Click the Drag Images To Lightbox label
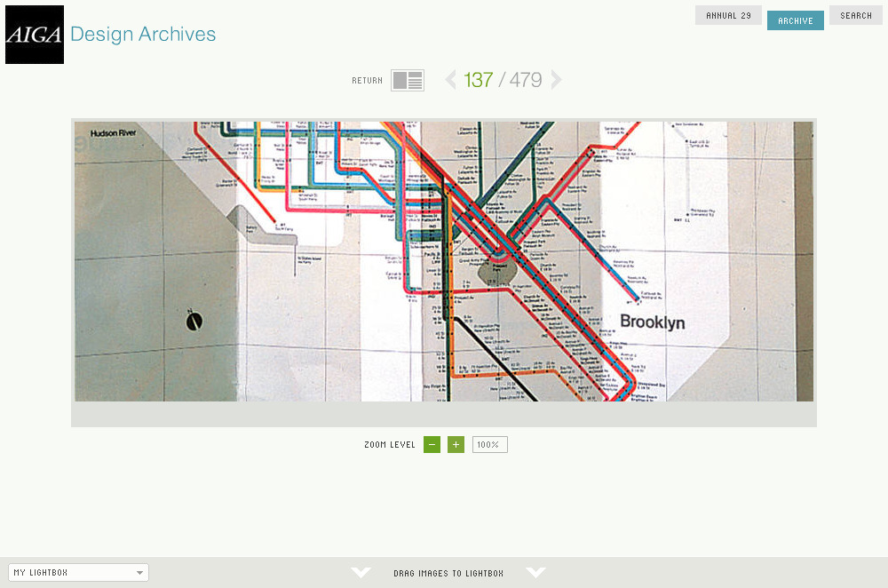This screenshot has width=888, height=588. click(x=448, y=573)
